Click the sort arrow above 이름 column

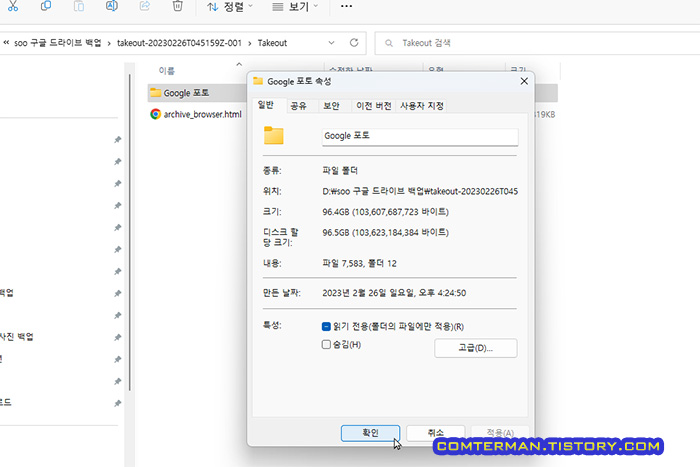pos(239,64)
